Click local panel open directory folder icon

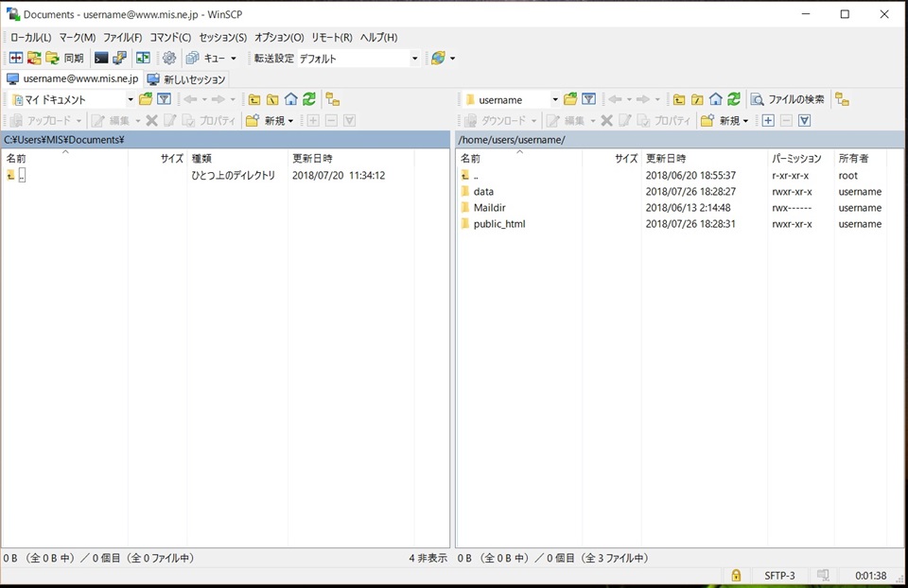coord(146,99)
